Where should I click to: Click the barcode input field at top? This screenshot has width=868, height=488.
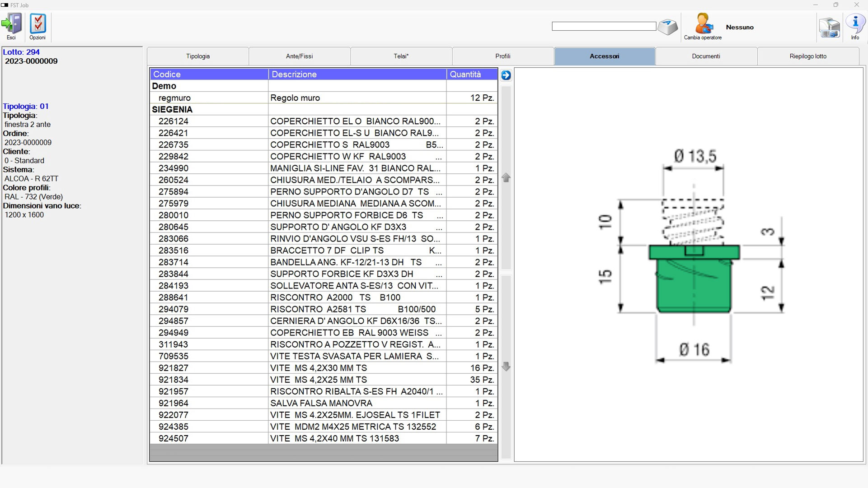point(604,26)
